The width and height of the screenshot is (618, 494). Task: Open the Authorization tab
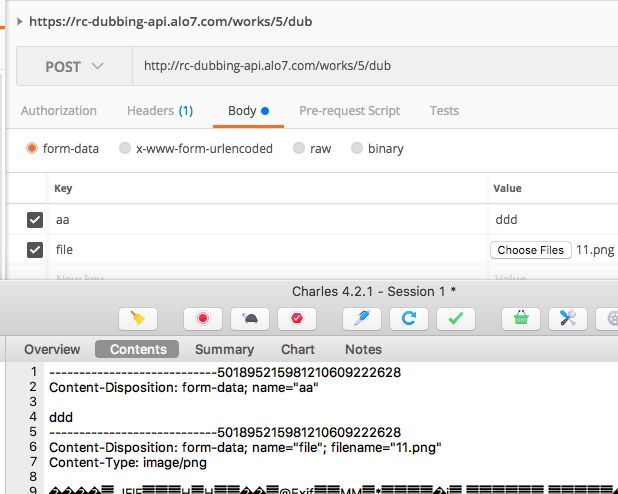(59, 111)
